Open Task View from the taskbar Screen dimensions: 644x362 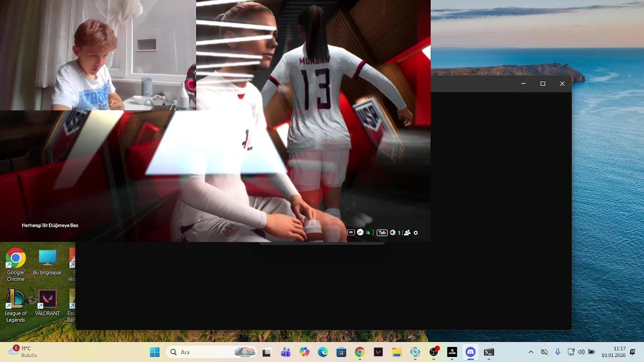click(x=267, y=352)
